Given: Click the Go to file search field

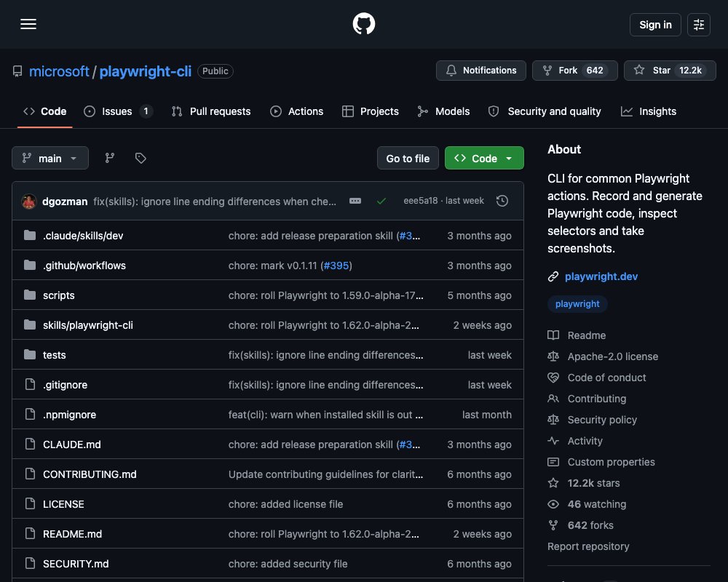Looking at the screenshot, I should click(408, 159).
